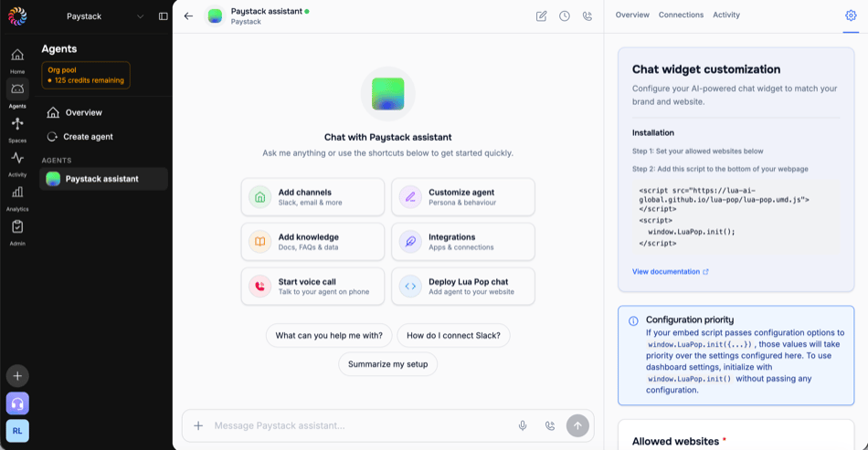This screenshot has width=868, height=450.
Task: Click the Installation heading text
Action: (x=653, y=132)
